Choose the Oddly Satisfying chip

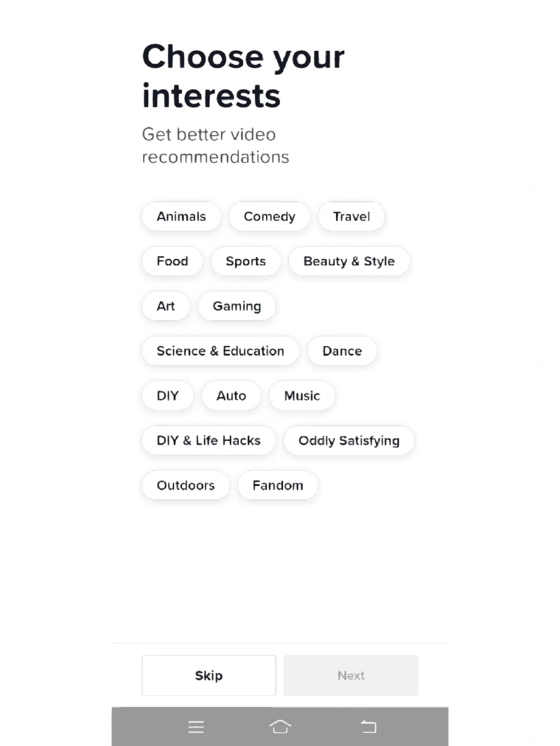[x=348, y=441]
